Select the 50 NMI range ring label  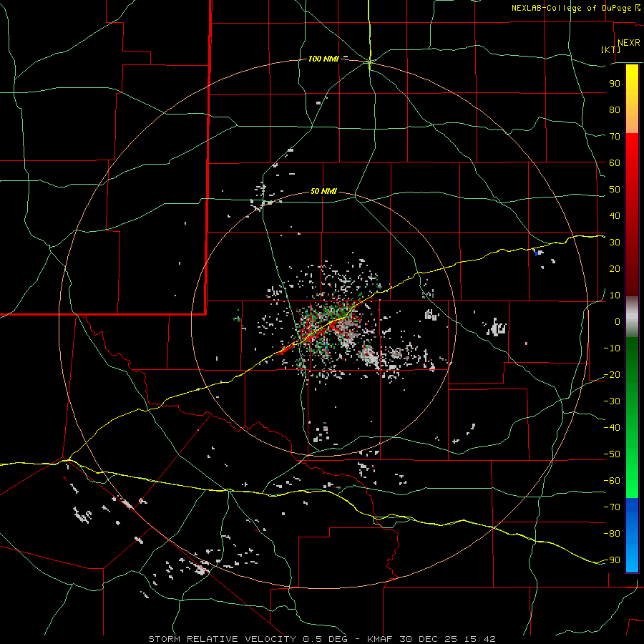[323, 191]
